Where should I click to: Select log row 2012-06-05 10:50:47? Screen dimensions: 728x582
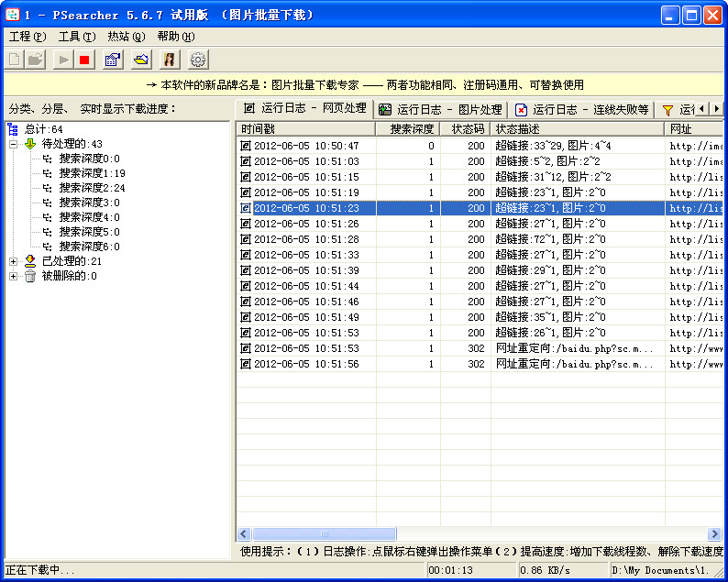point(480,146)
